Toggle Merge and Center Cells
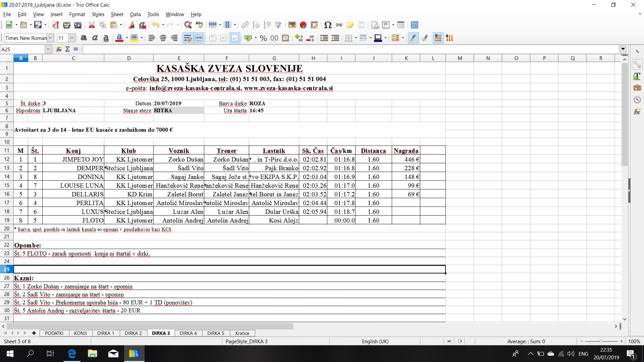This screenshot has width=644, height=362. point(199,38)
